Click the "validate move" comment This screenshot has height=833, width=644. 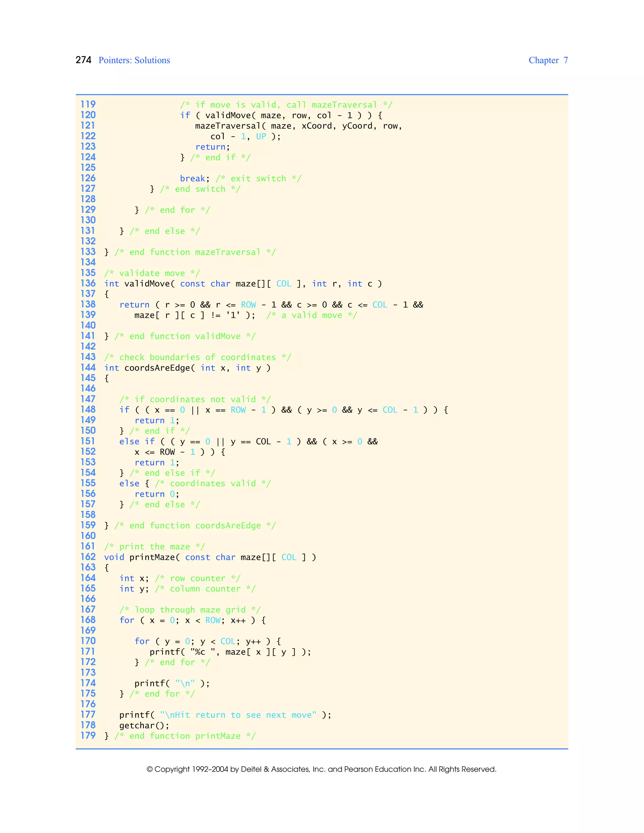(152, 273)
